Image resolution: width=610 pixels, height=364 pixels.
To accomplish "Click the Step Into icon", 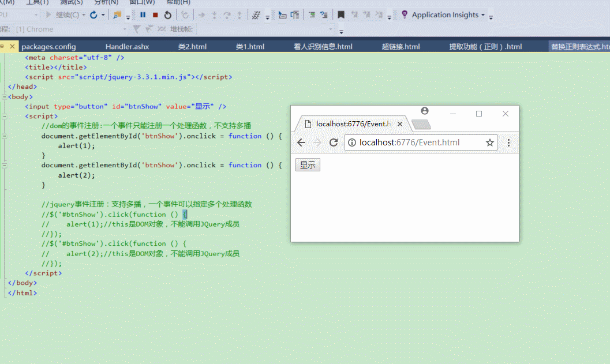I will pos(214,15).
